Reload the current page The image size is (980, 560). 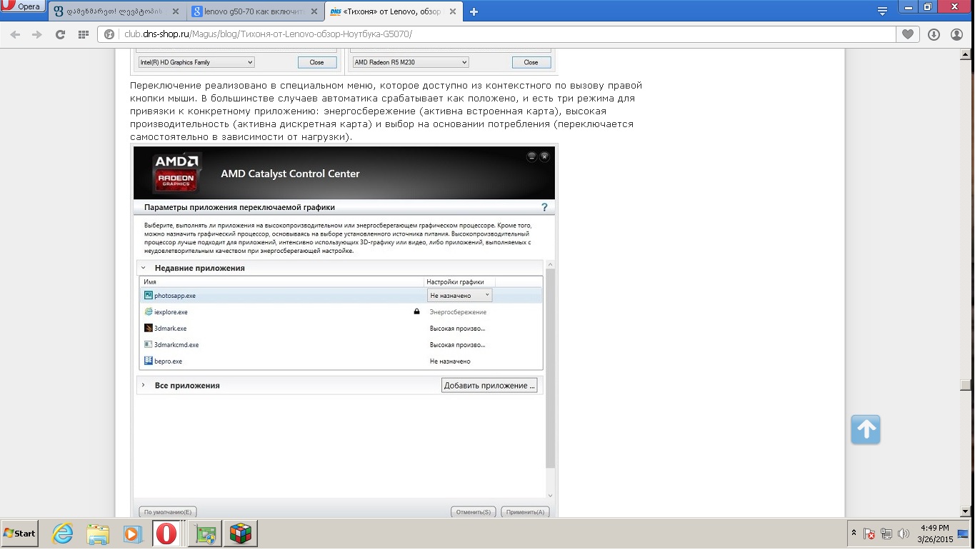point(60,34)
